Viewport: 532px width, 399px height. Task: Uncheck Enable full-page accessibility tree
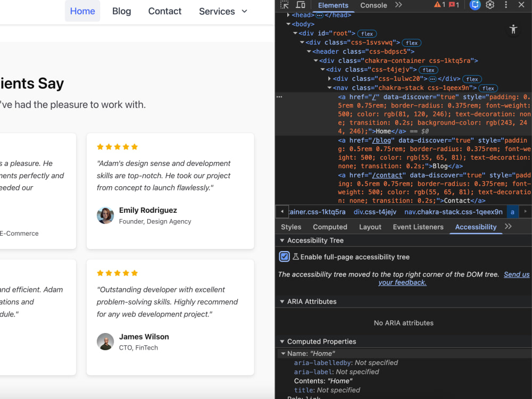(x=284, y=256)
